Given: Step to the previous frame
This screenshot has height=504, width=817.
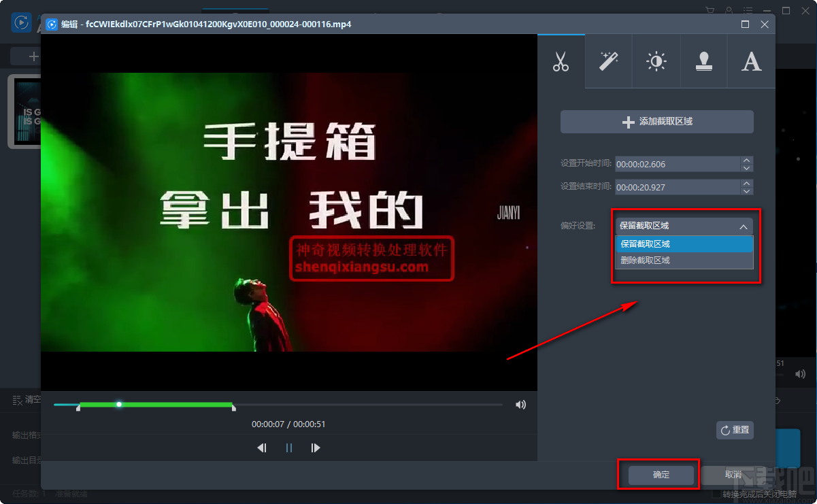Looking at the screenshot, I should pos(262,448).
